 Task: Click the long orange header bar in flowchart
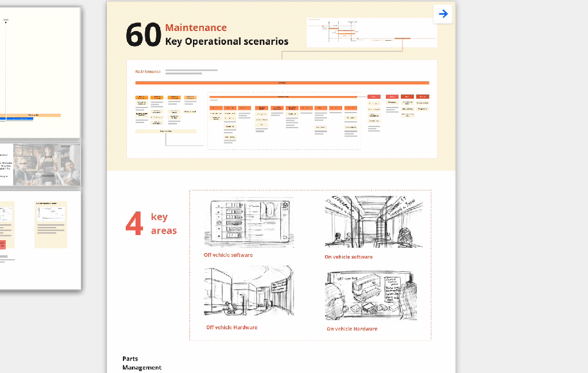point(282,83)
